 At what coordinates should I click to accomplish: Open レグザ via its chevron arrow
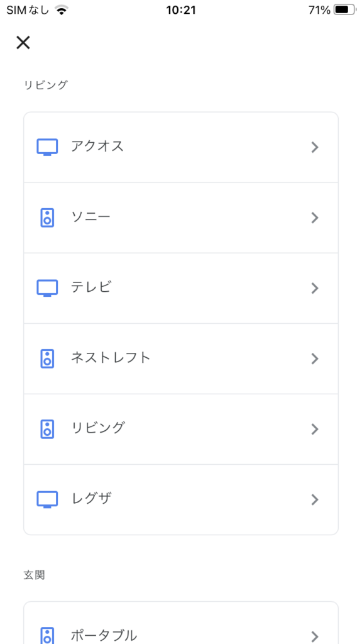(315, 499)
